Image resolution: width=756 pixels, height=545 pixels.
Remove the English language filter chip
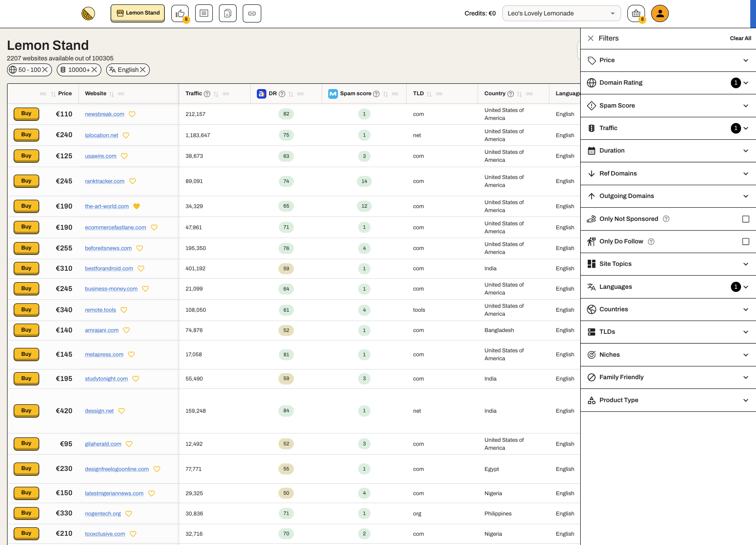(x=143, y=70)
